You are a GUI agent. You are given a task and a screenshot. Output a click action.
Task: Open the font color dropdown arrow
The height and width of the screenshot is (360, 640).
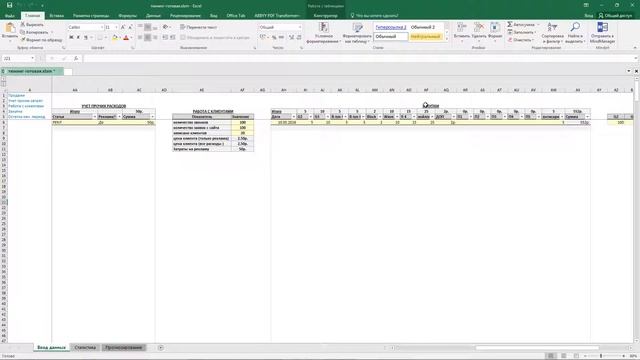(131, 38)
